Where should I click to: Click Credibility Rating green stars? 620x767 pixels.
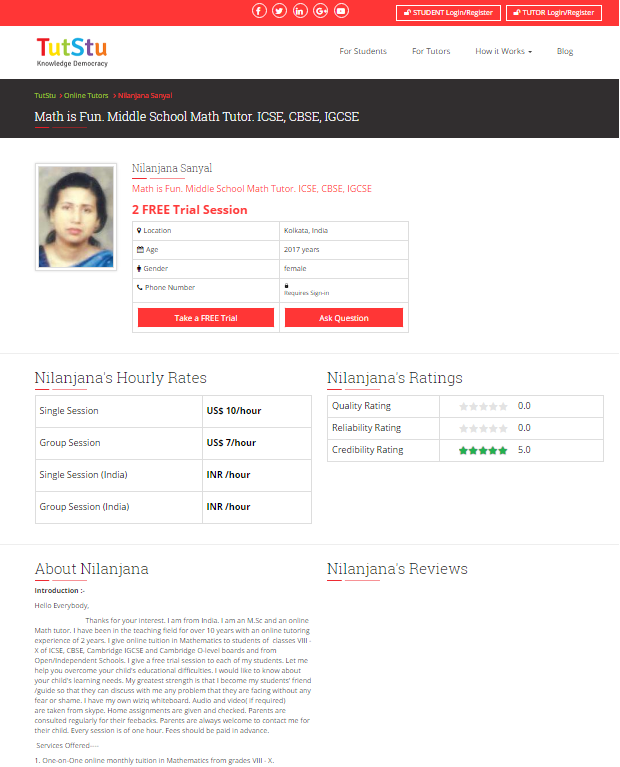click(483, 451)
